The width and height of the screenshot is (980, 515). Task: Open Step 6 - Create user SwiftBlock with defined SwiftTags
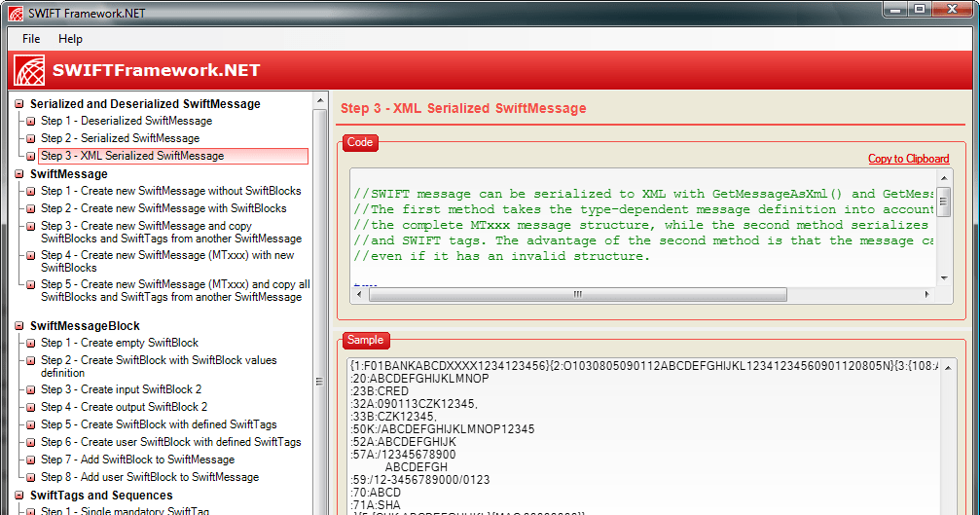point(171,442)
